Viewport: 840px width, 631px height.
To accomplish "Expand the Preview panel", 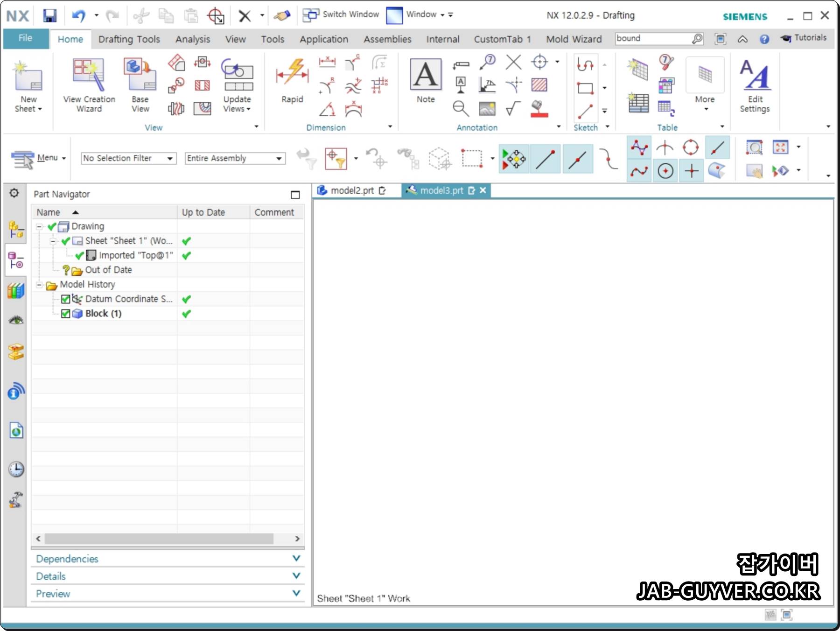I will point(168,594).
